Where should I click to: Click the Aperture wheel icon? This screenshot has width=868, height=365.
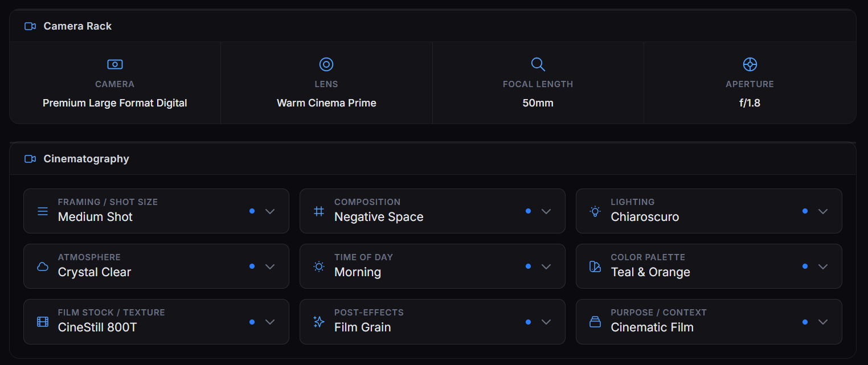750,64
